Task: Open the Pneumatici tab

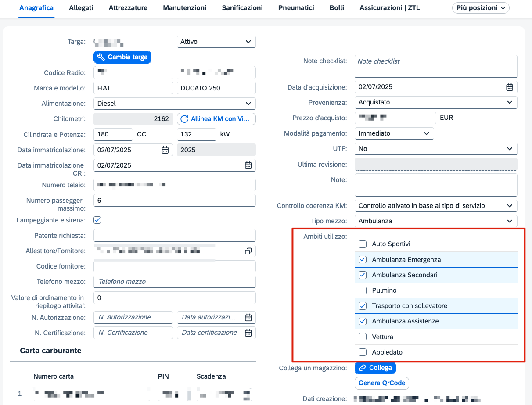Action: pos(296,8)
